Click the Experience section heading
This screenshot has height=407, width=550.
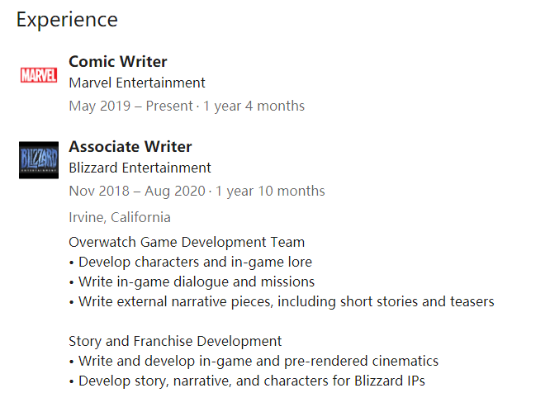click(x=67, y=20)
